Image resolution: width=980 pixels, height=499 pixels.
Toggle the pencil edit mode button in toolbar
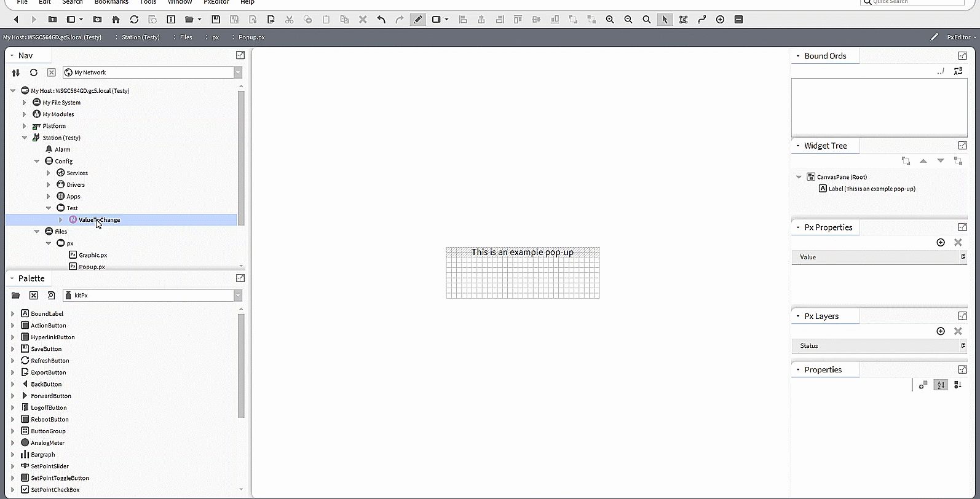click(x=417, y=20)
